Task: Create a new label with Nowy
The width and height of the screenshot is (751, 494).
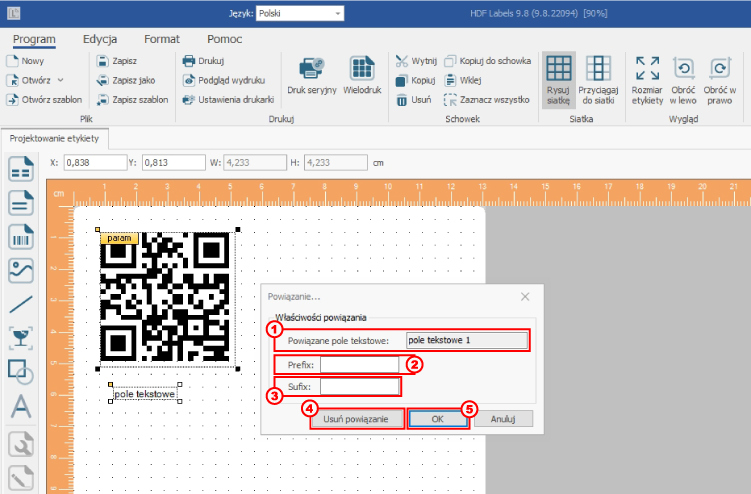Action: (x=25, y=61)
